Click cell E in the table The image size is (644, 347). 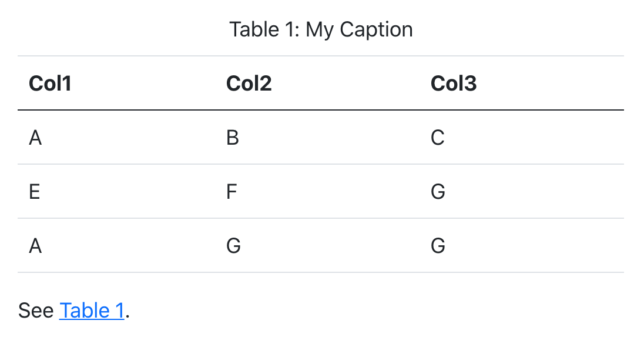point(35,192)
